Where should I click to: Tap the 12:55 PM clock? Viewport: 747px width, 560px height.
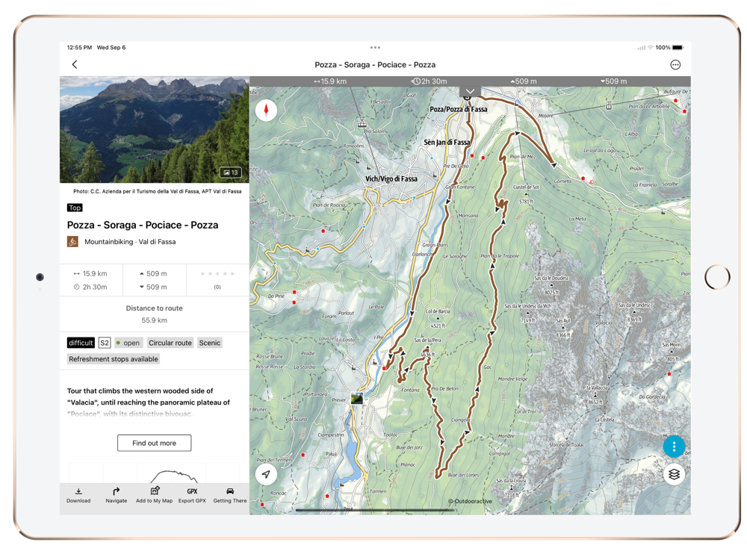pos(79,48)
